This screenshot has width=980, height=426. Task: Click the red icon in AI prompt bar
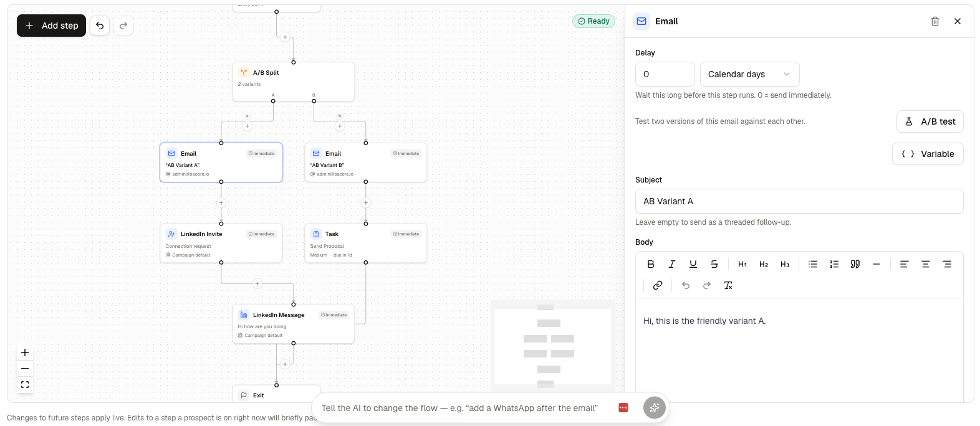tap(623, 408)
